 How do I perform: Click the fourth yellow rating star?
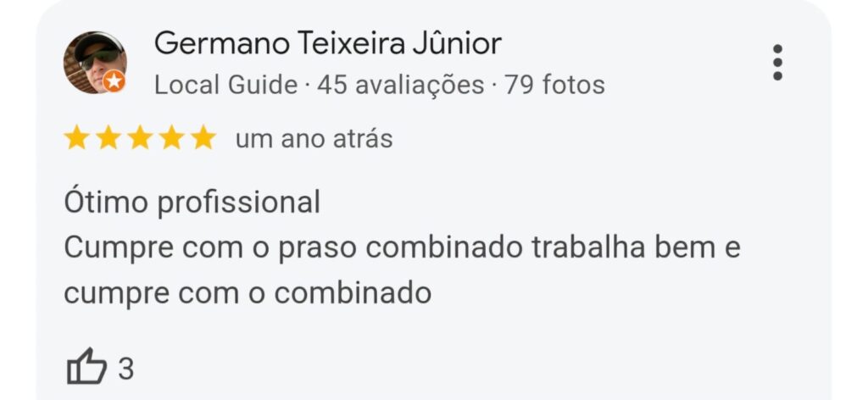pyautogui.click(x=171, y=137)
